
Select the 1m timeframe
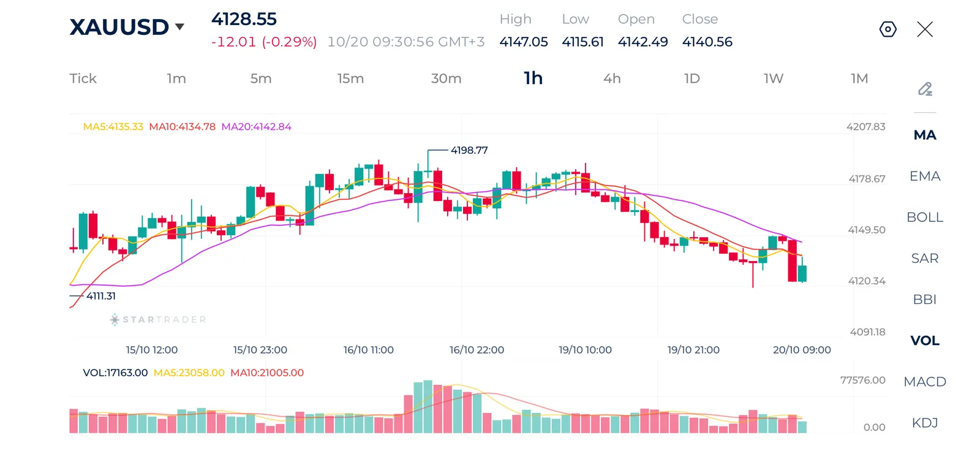click(176, 78)
